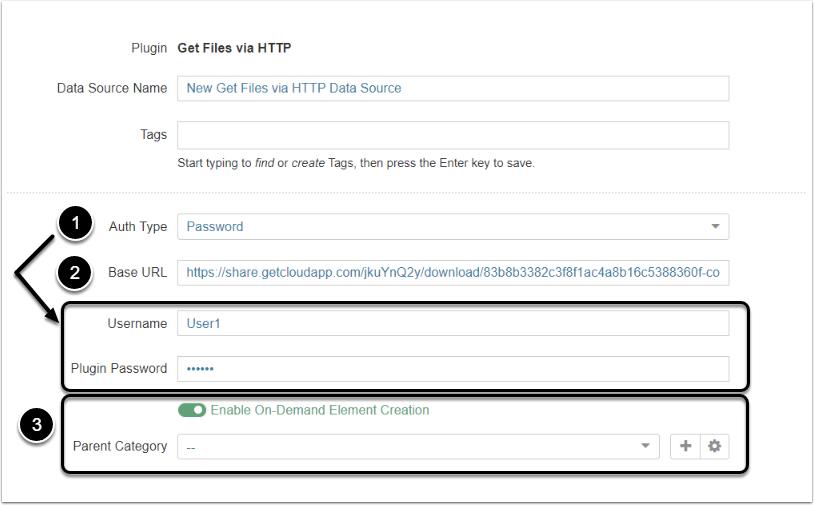The image size is (814, 505).
Task: Click the Base URL label
Action: click(137, 273)
